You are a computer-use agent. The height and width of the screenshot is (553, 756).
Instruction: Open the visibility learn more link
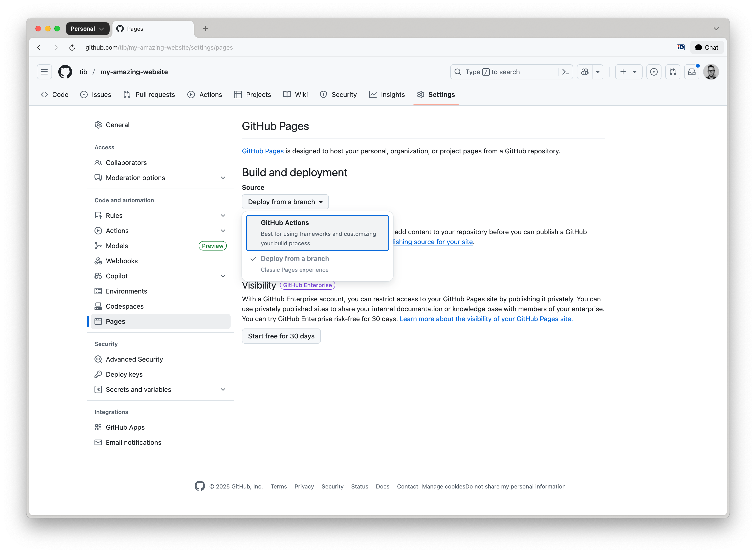point(486,319)
